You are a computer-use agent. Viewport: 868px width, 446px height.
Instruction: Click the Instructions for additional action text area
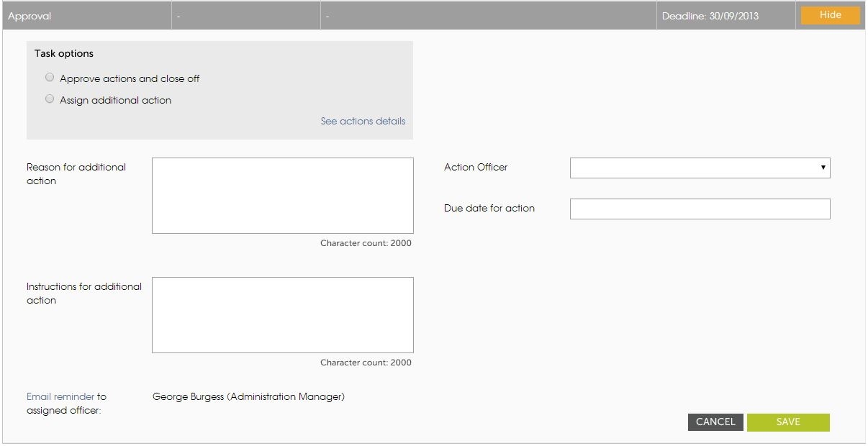click(282, 314)
